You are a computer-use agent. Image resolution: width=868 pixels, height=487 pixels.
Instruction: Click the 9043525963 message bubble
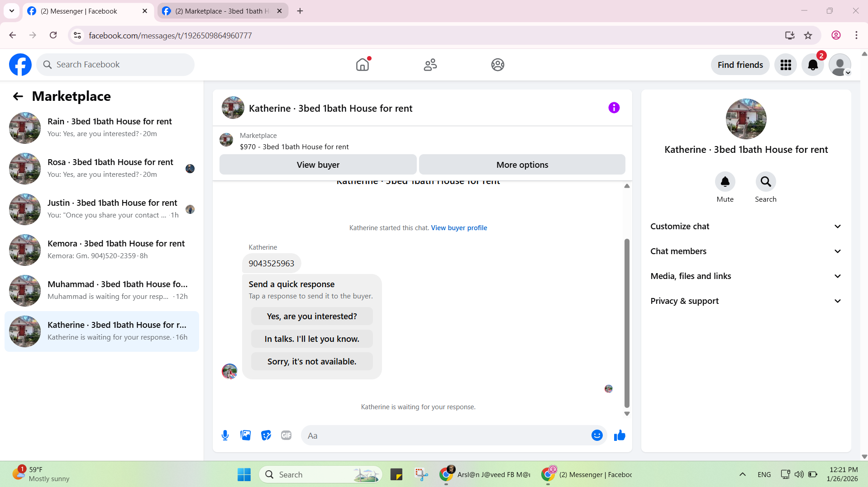point(272,264)
